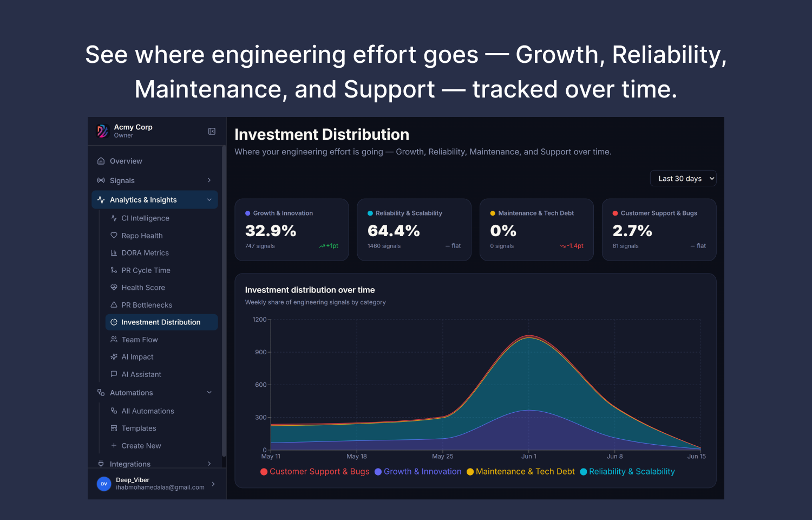Image resolution: width=812 pixels, height=520 pixels.
Task: Open the CI Intelligence page
Action: [x=162, y=218]
